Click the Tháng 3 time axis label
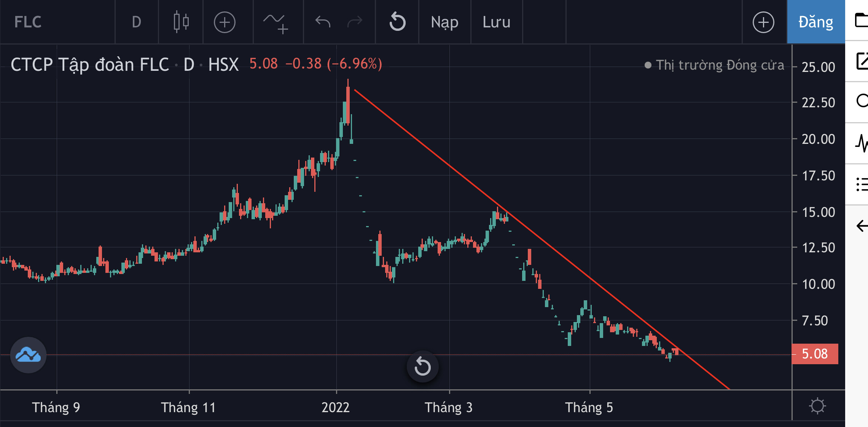The height and width of the screenshot is (427, 868). [449, 408]
